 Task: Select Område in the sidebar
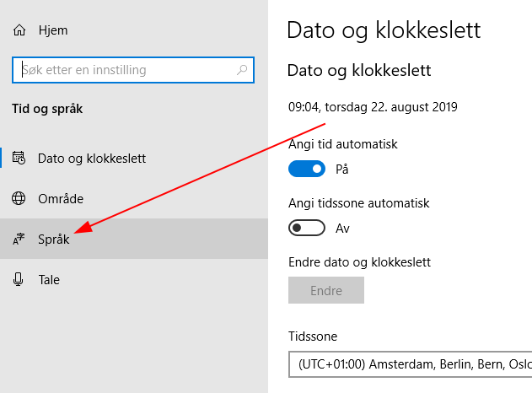pos(134,198)
